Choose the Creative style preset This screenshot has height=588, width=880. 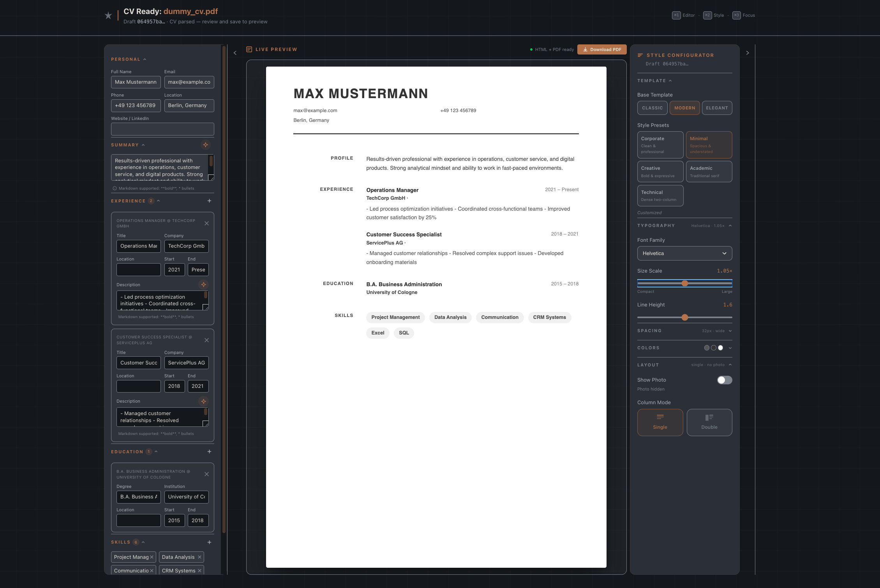(660, 172)
